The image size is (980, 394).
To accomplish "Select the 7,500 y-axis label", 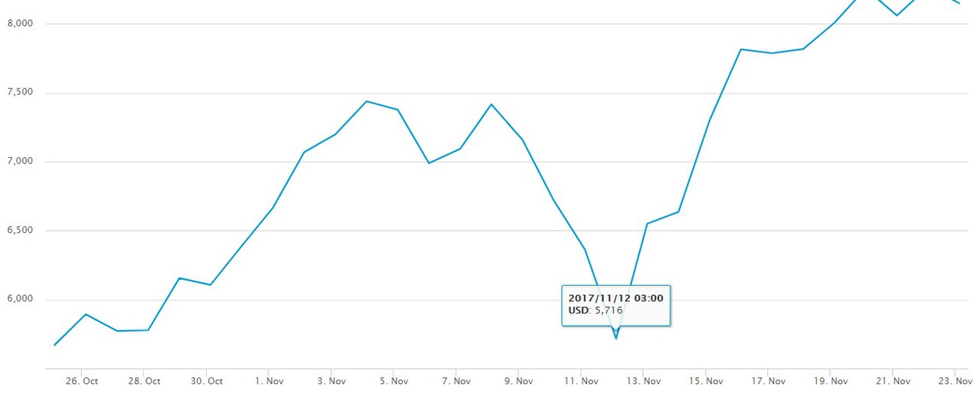I will pyautogui.click(x=18, y=93).
